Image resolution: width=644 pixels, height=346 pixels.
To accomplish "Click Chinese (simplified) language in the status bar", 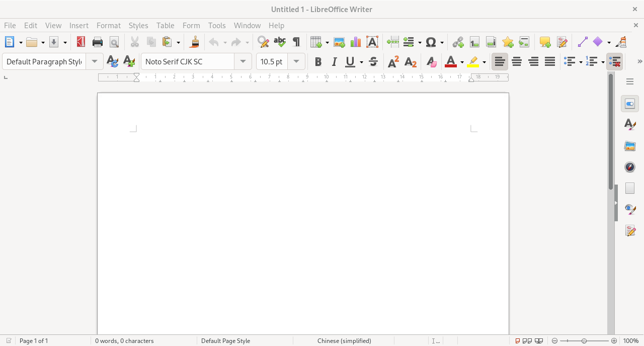I will pos(344,341).
